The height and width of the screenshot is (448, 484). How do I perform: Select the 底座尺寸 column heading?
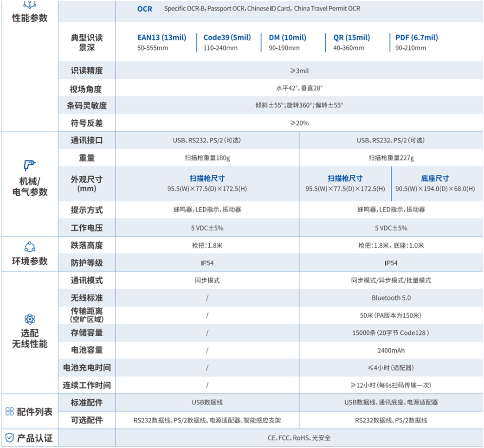pyautogui.click(x=435, y=178)
